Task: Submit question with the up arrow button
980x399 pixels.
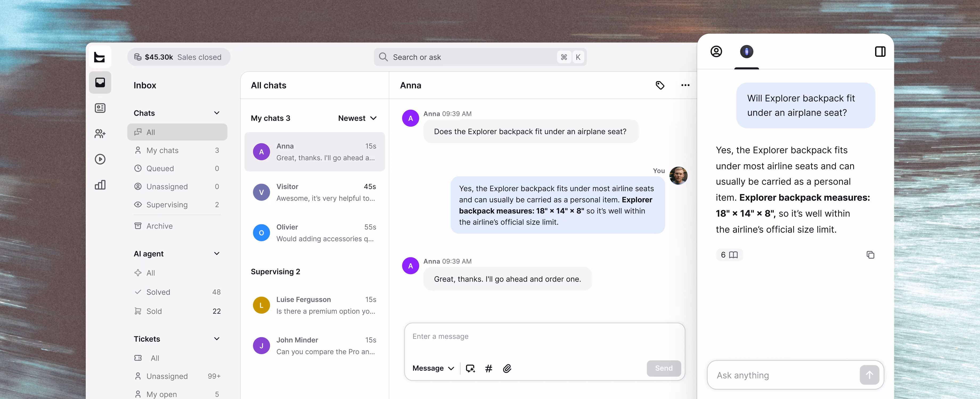Action: pyautogui.click(x=869, y=375)
